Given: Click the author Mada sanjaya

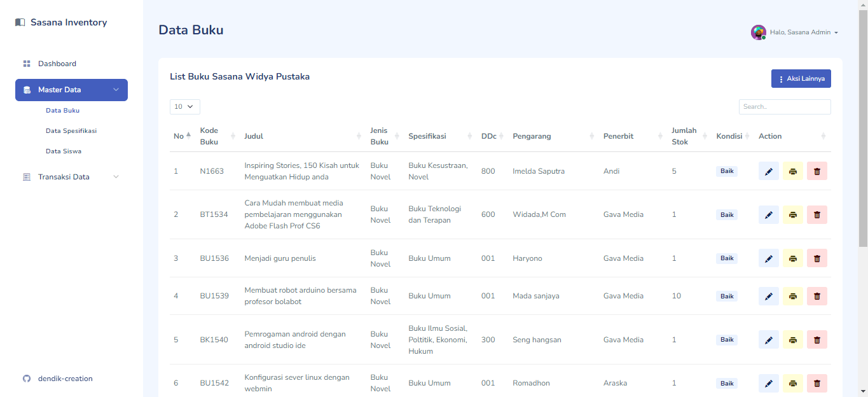Looking at the screenshot, I should pos(536,296).
